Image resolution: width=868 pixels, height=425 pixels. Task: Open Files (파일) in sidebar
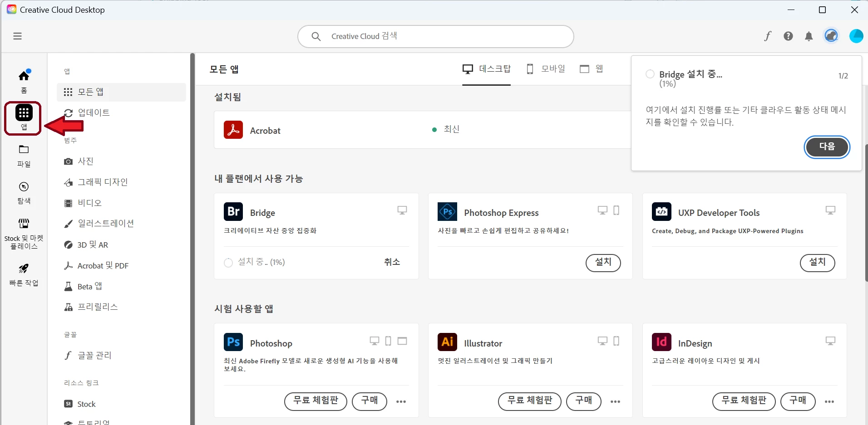[24, 156]
